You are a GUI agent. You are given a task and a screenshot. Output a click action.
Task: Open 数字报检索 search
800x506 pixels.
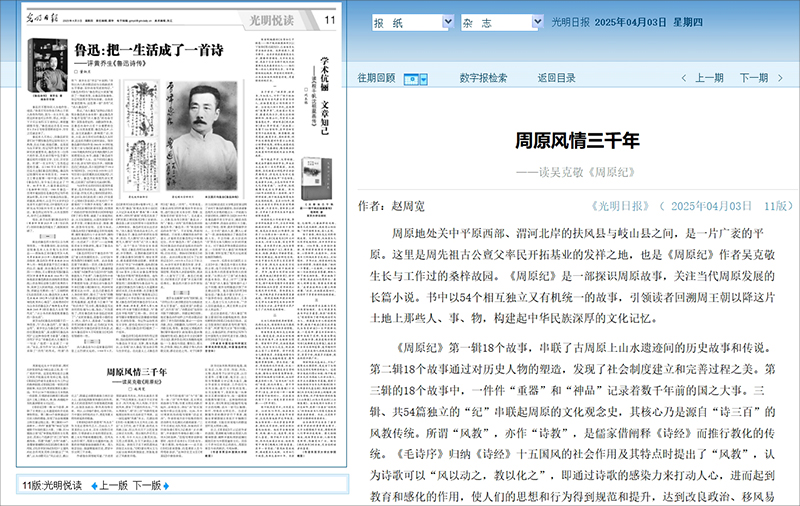click(x=483, y=78)
